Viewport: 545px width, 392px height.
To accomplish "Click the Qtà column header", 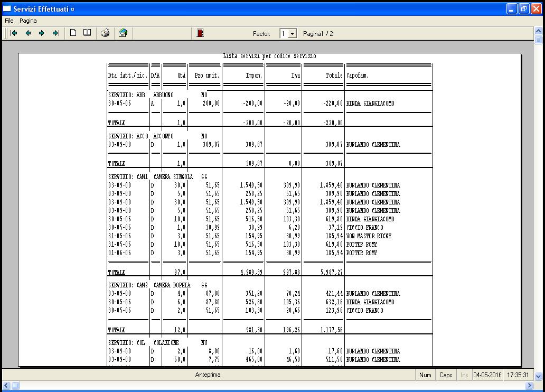I will click(182, 75).
